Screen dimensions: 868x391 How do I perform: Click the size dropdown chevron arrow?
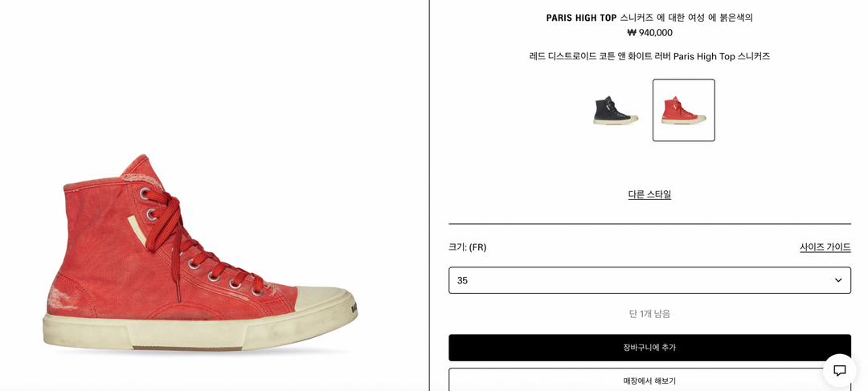pyautogui.click(x=838, y=280)
